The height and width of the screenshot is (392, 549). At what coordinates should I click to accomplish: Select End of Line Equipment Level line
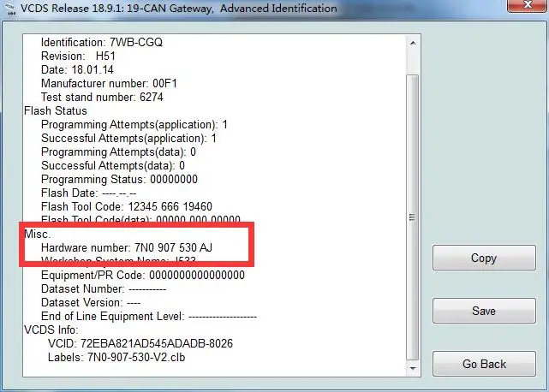pyautogui.click(x=149, y=316)
